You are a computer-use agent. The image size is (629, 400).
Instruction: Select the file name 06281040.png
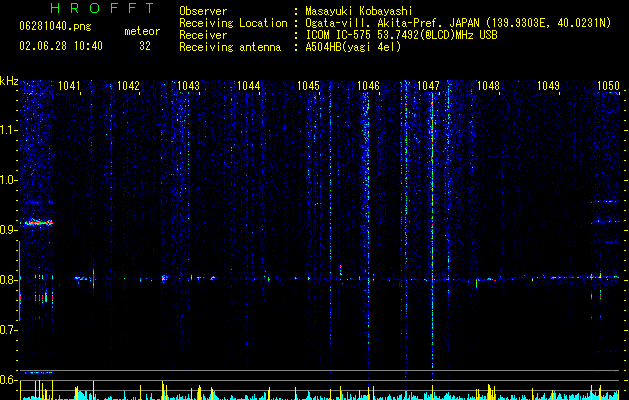click(x=55, y=26)
